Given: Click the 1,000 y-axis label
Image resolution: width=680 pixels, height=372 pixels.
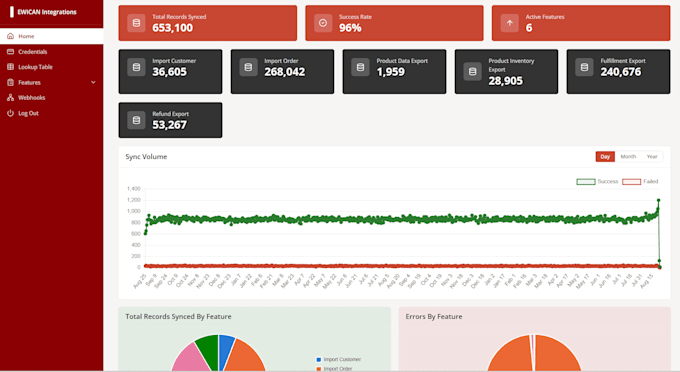Looking at the screenshot, I should point(134,211).
